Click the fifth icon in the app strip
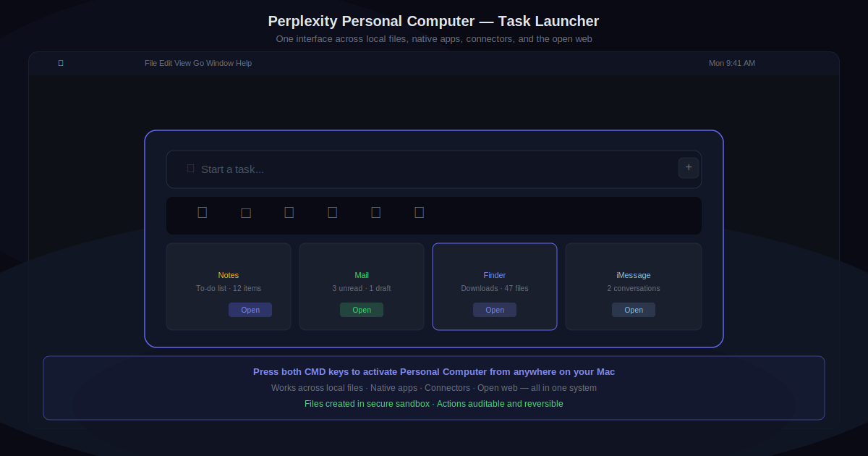 pyautogui.click(x=376, y=212)
